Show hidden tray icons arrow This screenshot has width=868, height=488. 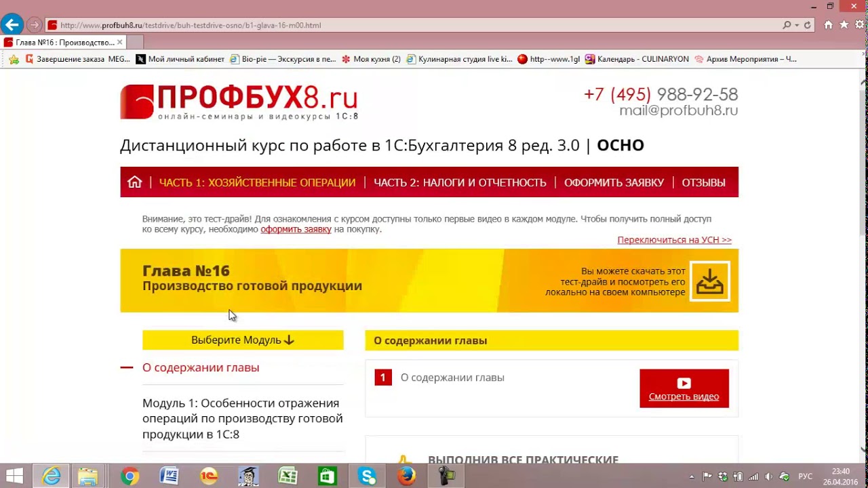[x=691, y=476]
